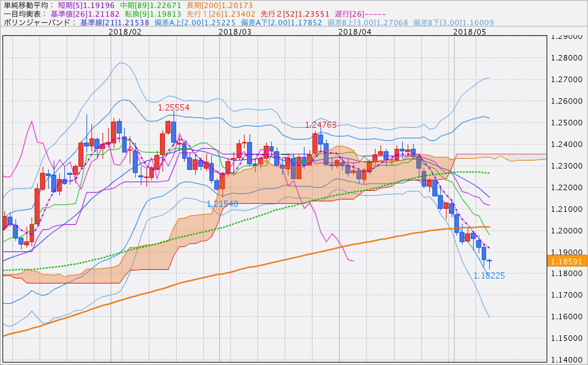Click the 1.23000 price axis label
The width and height of the screenshot is (588, 365).
(x=567, y=166)
